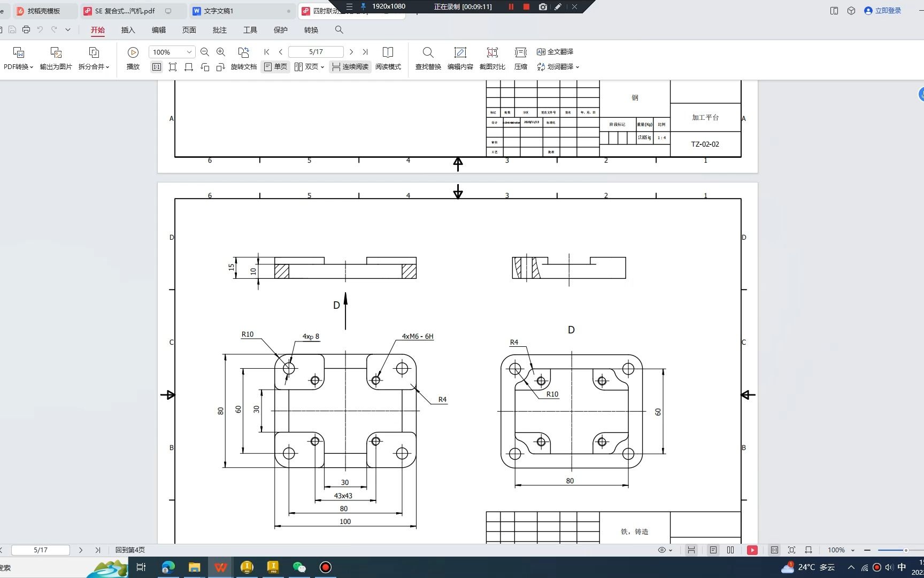924x578 pixels.
Task: Jump to last page in status bar
Action: [98, 550]
